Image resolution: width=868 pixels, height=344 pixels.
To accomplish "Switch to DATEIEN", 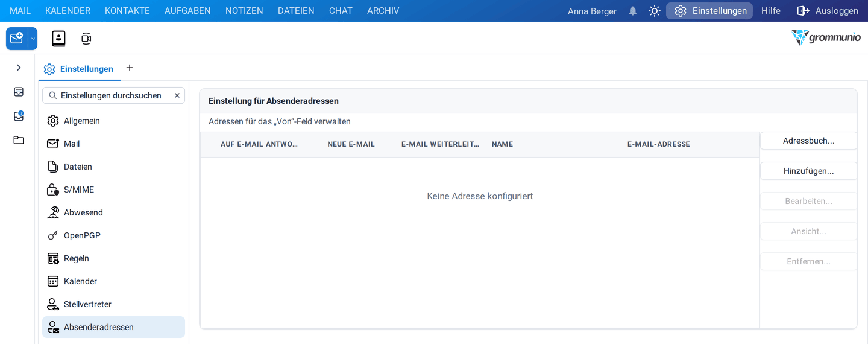I will tap(296, 11).
